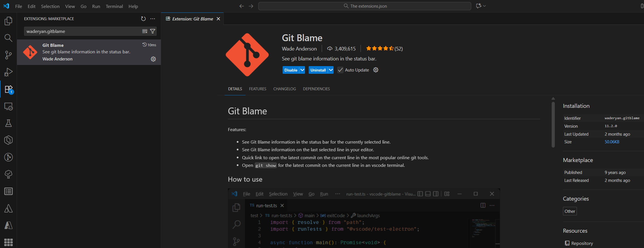Image resolution: width=644 pixels, height=248 pixels.
Task: Open the 50.06KB size link
Action: pos(612,142)
